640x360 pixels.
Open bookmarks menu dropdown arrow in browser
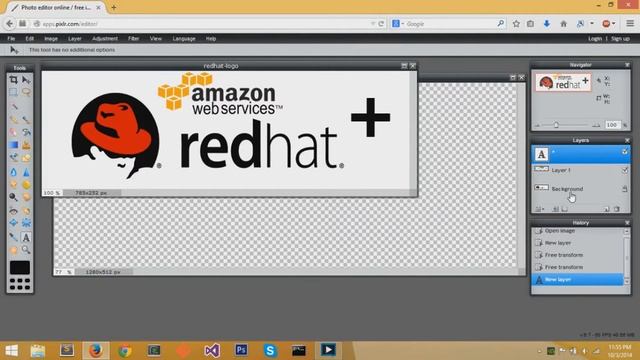(592, 24)
